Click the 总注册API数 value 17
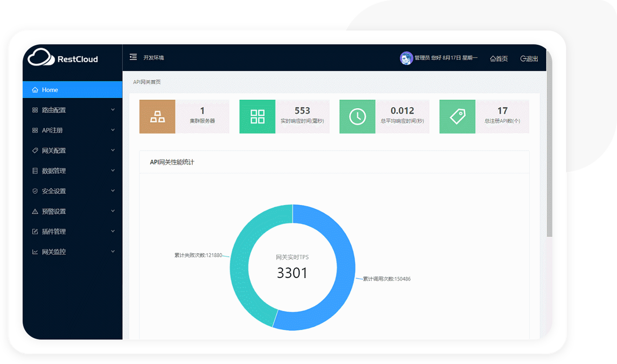Screen dimensions: 617x364 pos(502,111)
